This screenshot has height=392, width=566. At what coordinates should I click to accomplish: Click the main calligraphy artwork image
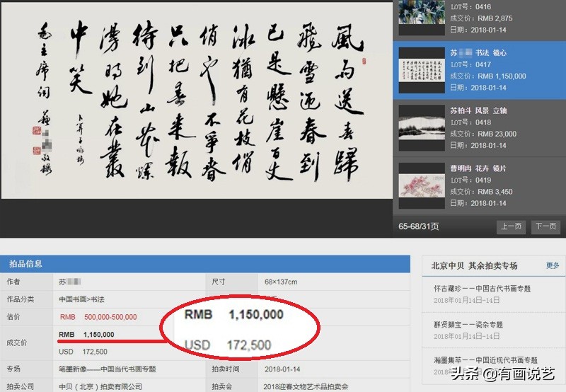(x=197, y=100)
